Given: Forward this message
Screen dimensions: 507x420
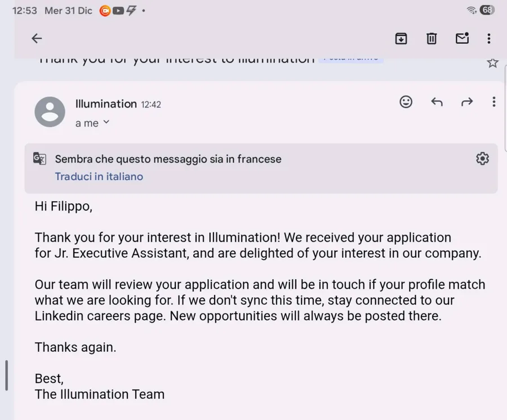Looking at the screenshot, I should click(x=467, y=102).
